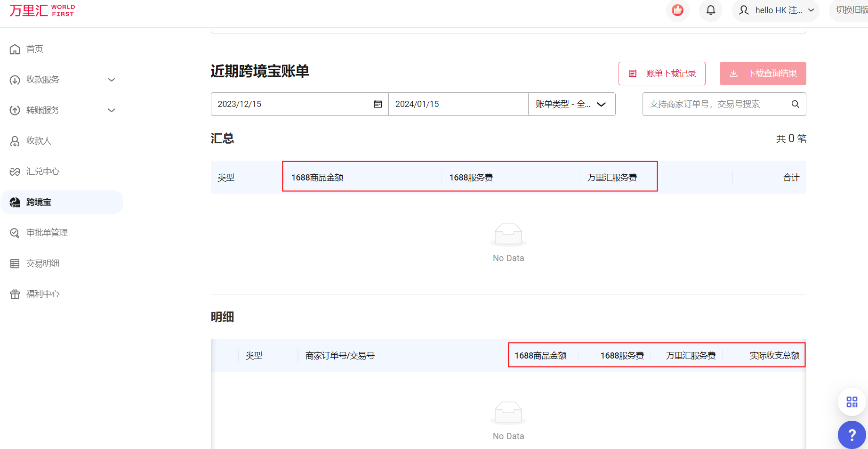Expand the hello HK account menu
868x449 pixels.
775,10
